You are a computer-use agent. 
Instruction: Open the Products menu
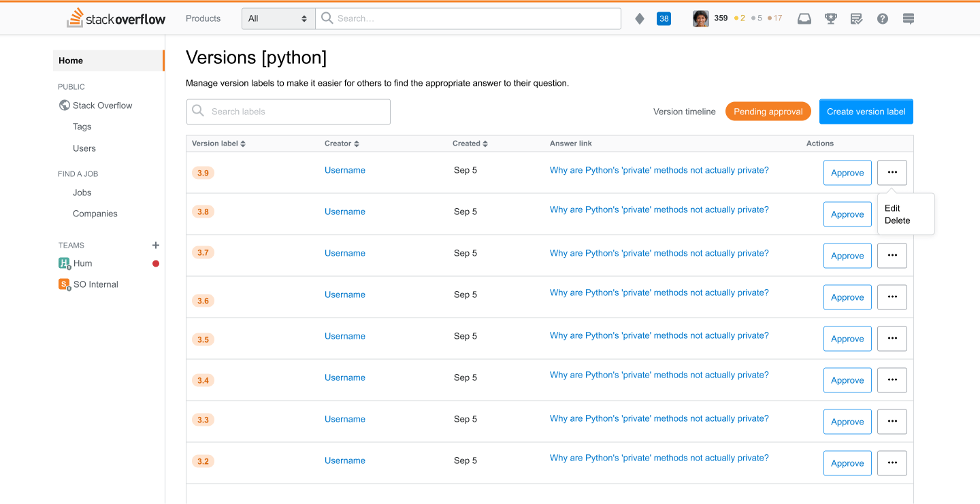[203, 18]
